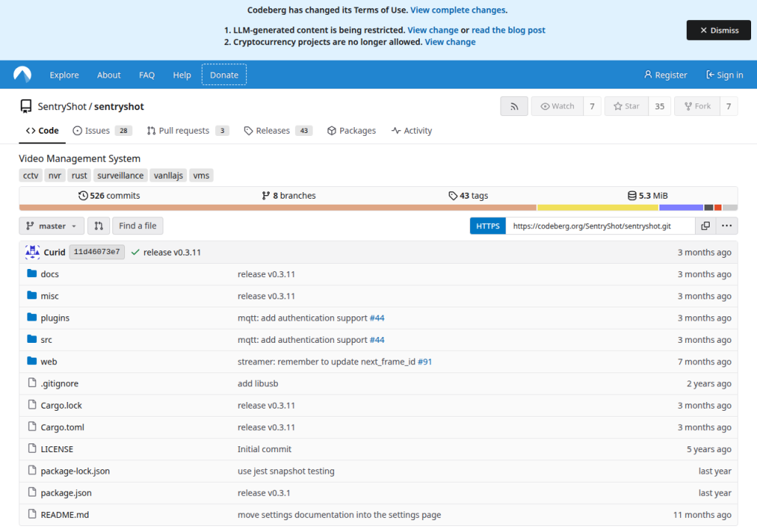
Task: Click the Curid user avatar
Action: click(x=33, y=252)
